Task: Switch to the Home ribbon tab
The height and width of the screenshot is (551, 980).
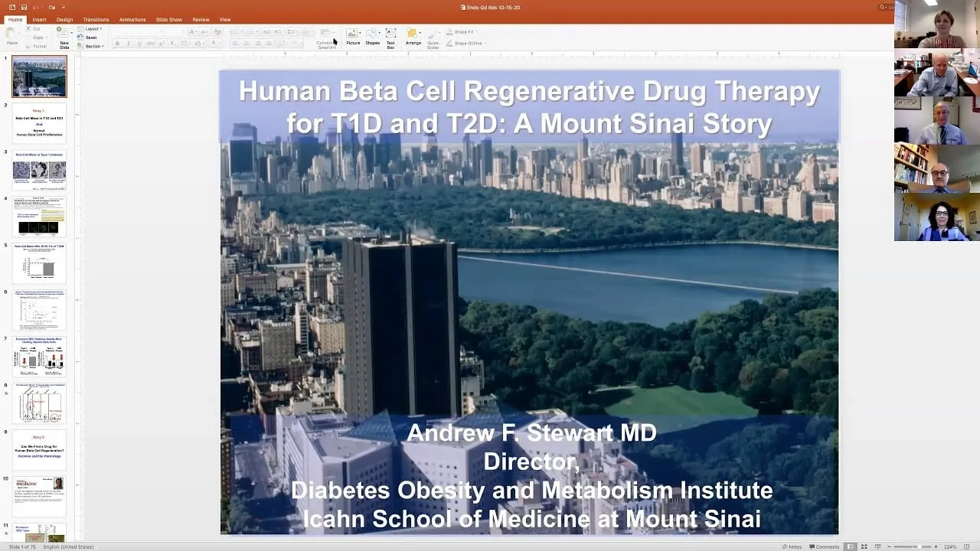Action: (x=15, y=19)
